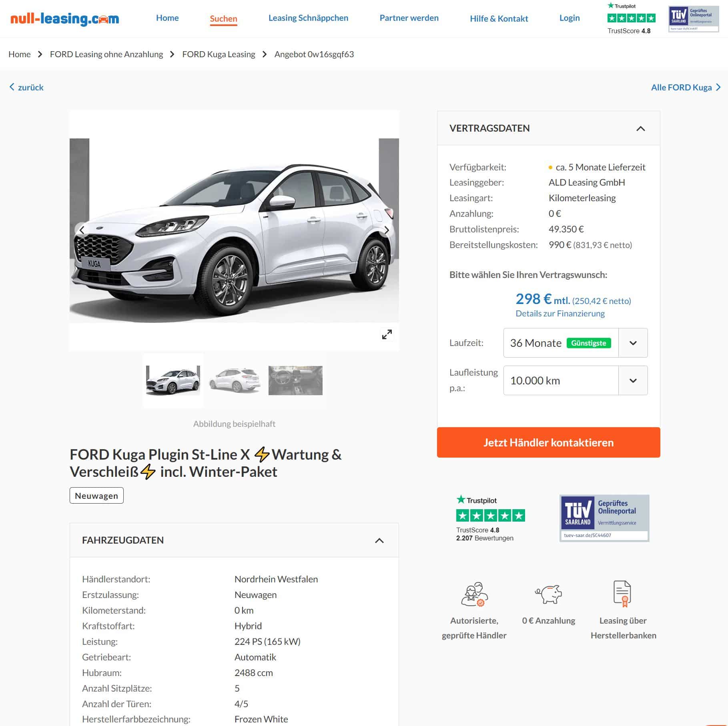Viewport: 728px width, 726px height.
Task: Open the Laufleistung 10.000 km dropdown
Action: (x=575, y=380)
